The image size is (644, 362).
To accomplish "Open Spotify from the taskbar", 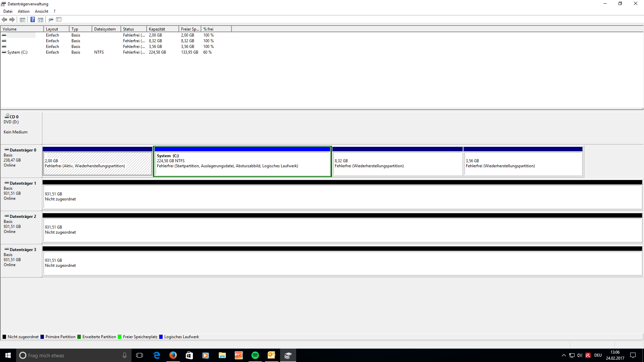I will tap(255, 355).
